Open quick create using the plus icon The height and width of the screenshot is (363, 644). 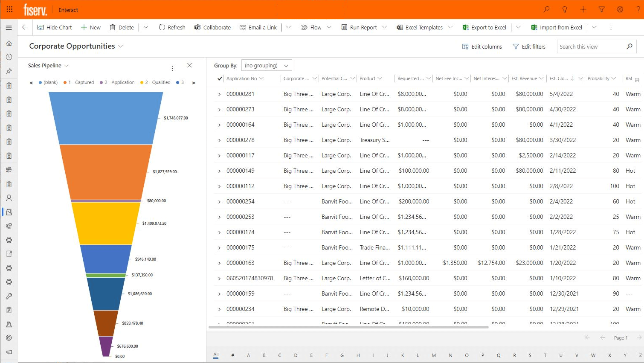(583, 9)
